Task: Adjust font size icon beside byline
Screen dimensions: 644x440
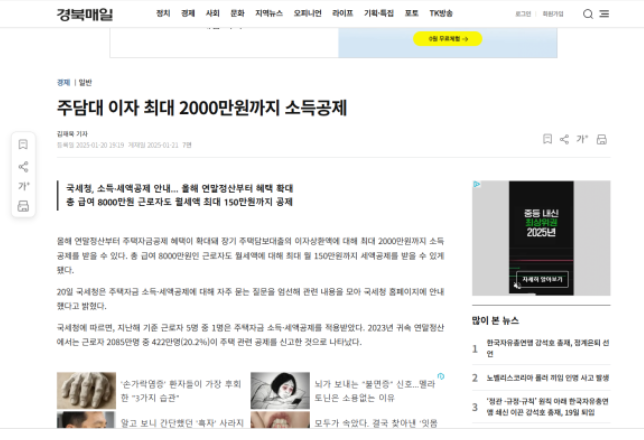Action: coord(582,139)
